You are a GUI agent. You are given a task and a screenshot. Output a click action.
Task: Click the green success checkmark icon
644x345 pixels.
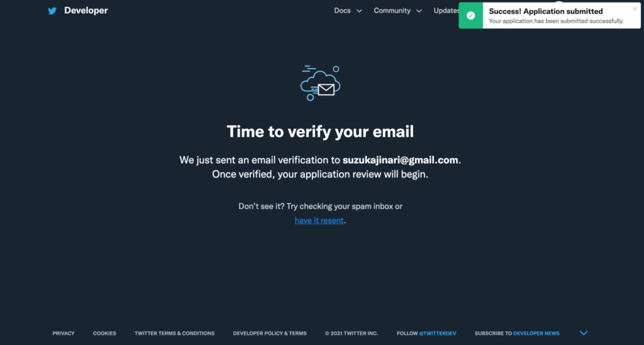(x=470, y=16)
